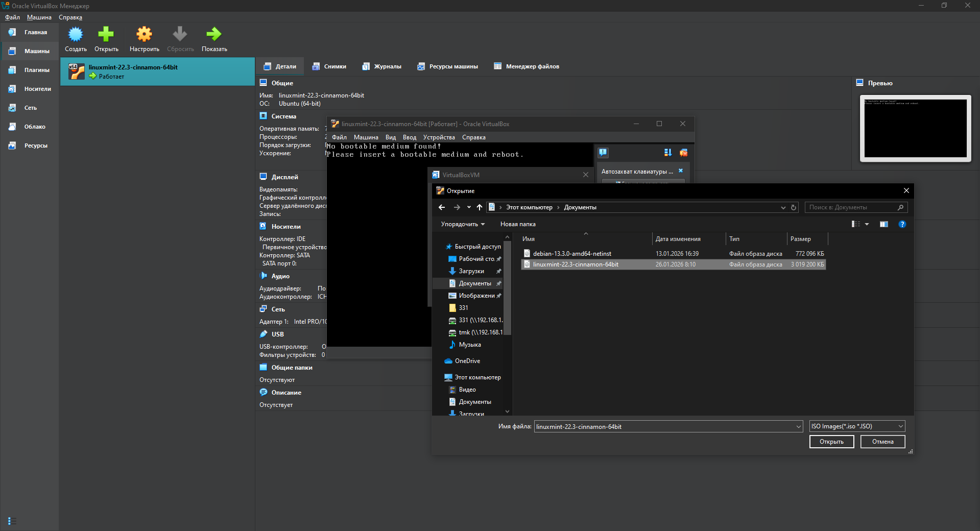This screenshot has width=980, height=531.
Task: Expand the Упорядочить dropdown
Action: click(463, 224)
